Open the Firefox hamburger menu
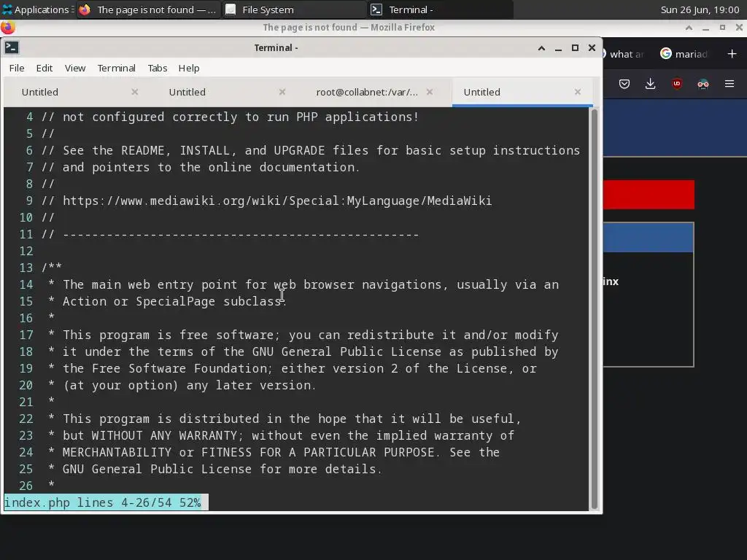 pos(729,85)
